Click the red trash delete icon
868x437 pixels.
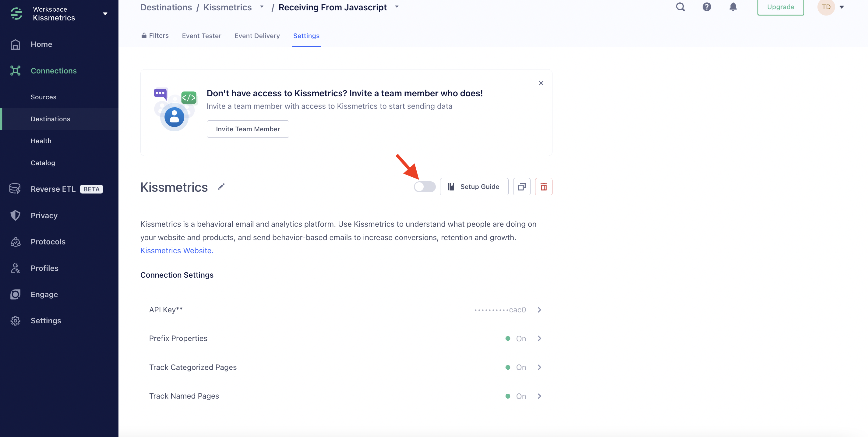point(544,187)
